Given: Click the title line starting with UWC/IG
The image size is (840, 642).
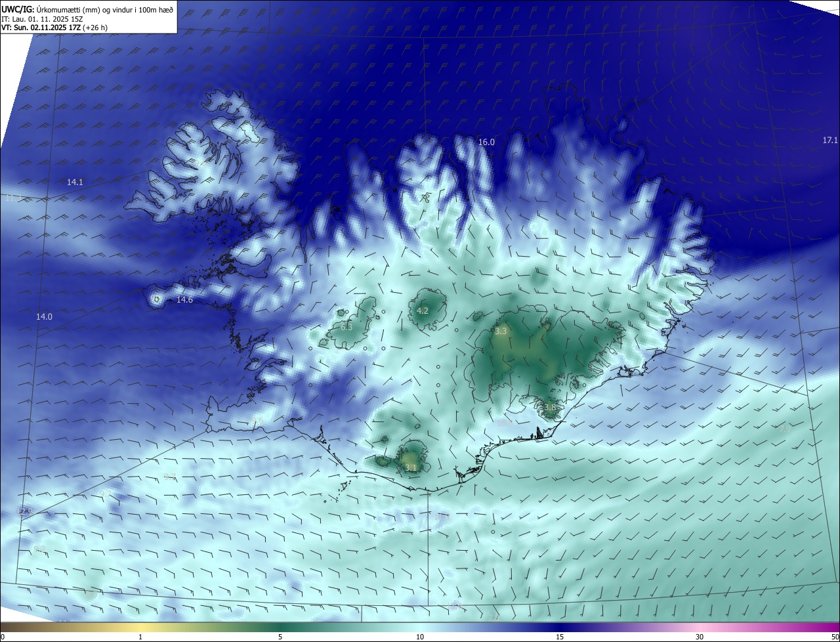Looking at the screenshot, I should pyautogui.click(x=87, y=9).
